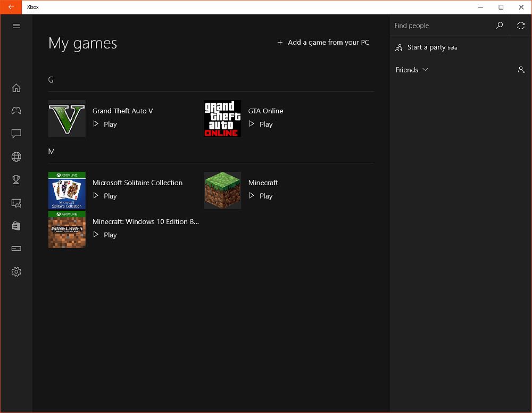This screenshot has width=532, height=413.
Task: Expand the Friends dropdown
Action: point(412,70)
